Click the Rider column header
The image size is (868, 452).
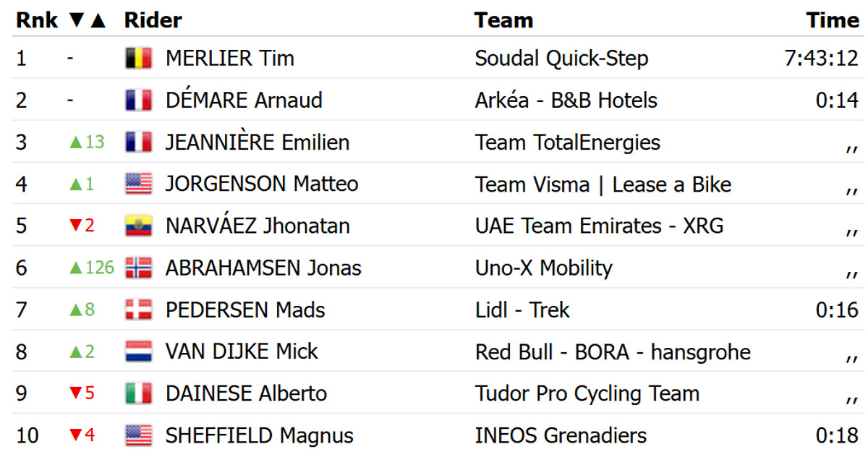point(153,20)
